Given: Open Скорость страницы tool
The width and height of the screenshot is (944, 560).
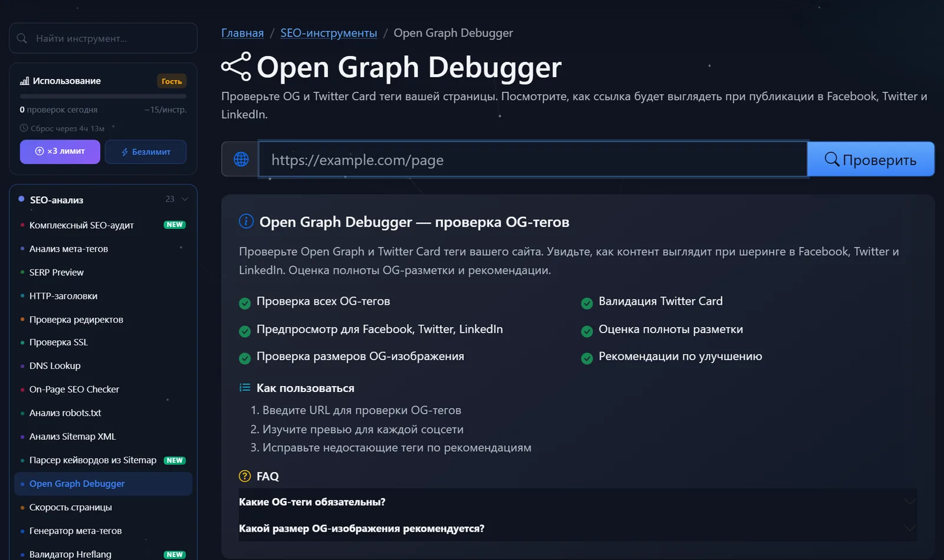Looking at the screenshot, I should (103, 507).
